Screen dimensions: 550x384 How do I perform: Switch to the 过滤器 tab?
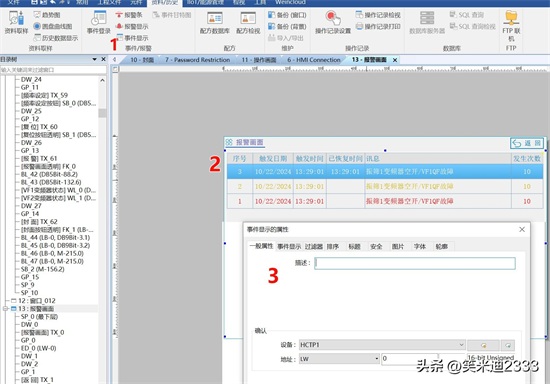coord(314,247)
